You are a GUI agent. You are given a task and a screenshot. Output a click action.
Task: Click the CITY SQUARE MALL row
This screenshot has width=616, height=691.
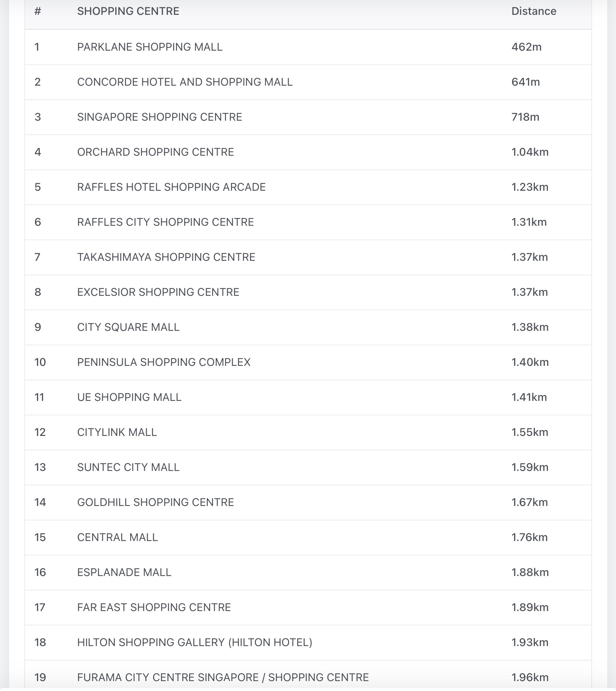click(x=128, y=327)
